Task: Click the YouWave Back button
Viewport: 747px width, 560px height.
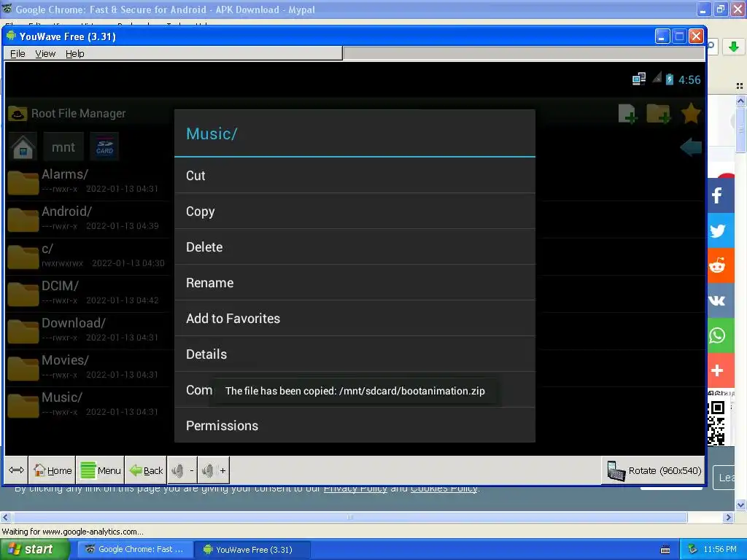Action: 146,470
